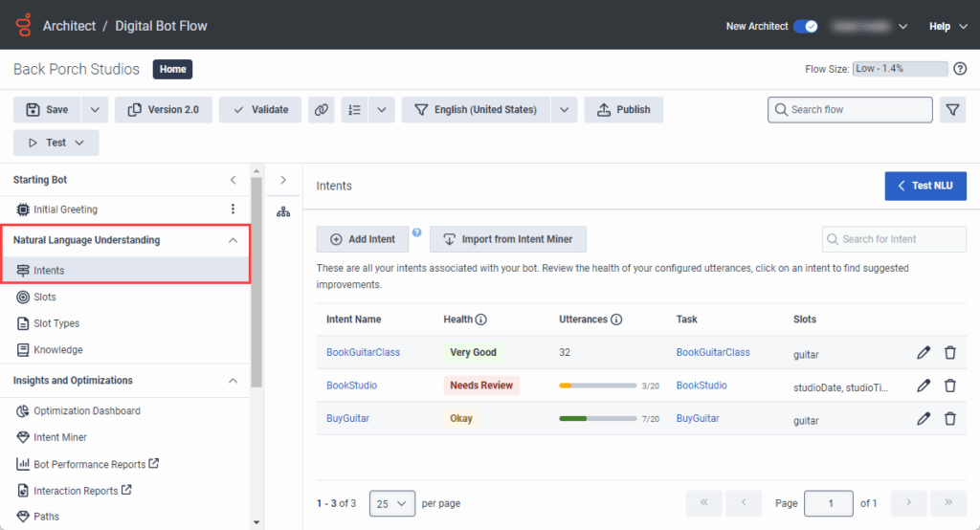Viewport: 980px width, 530px height.
Task: Open the flow hierarchy tree icon
Action: coord(283,211)
